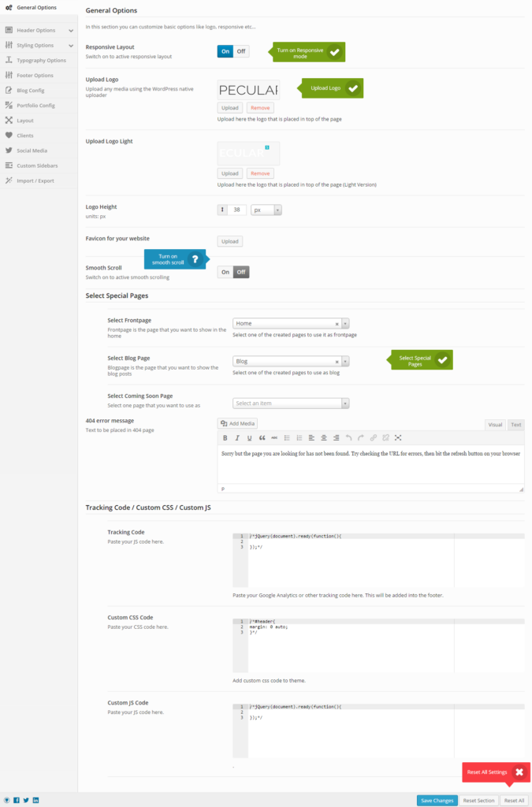
Task: Clear the Home selection with its x
Action: point(337,324)
